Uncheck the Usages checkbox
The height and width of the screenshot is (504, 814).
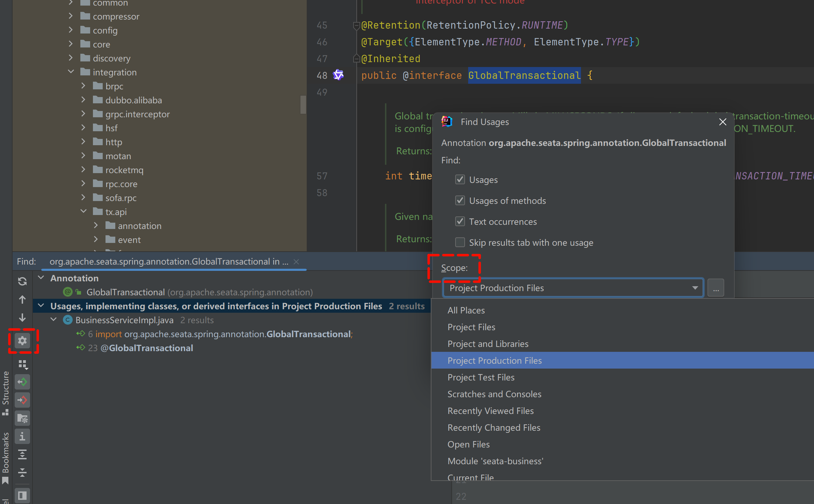(460, 180)
